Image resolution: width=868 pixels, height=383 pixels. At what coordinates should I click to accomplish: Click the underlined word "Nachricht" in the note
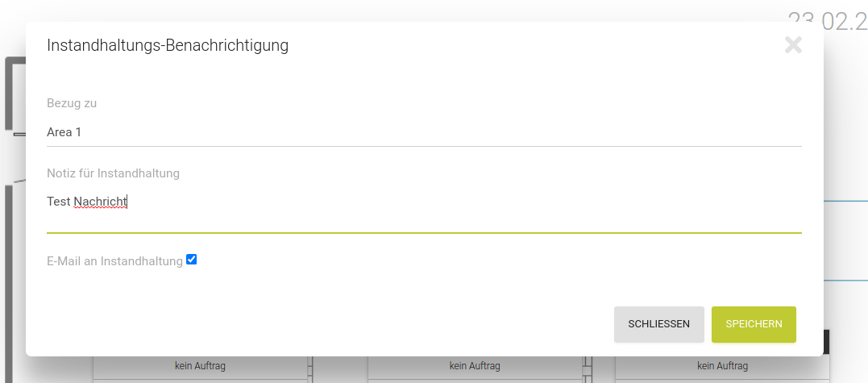(100, 202)
